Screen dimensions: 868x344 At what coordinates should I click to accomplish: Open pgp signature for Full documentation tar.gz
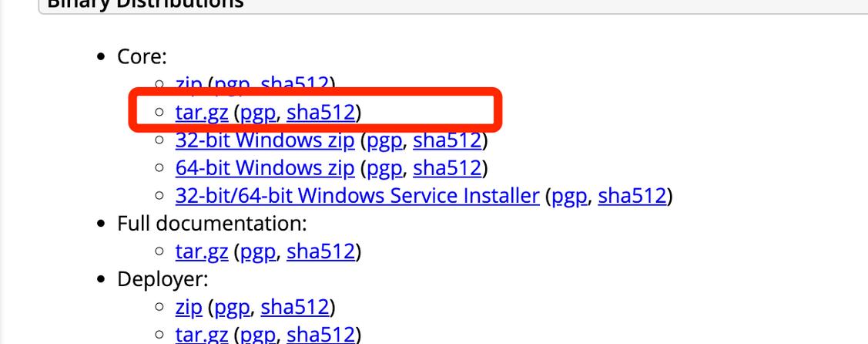[x=259, y=251]
